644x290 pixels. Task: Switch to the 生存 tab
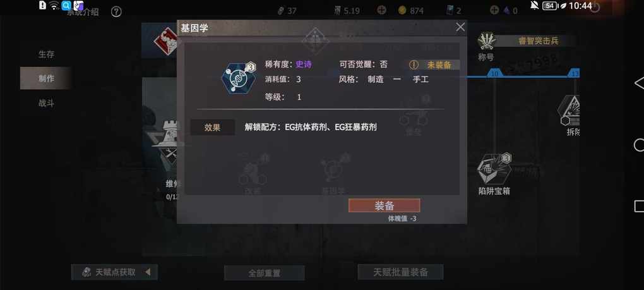click(47, 54)
